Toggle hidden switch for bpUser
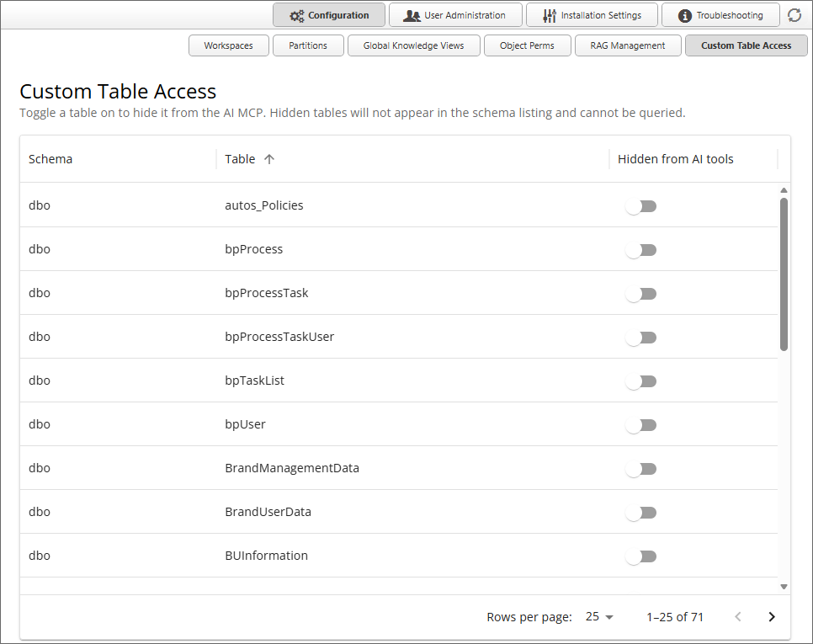The height and width of the screenshot is (644, 813). 640,425
